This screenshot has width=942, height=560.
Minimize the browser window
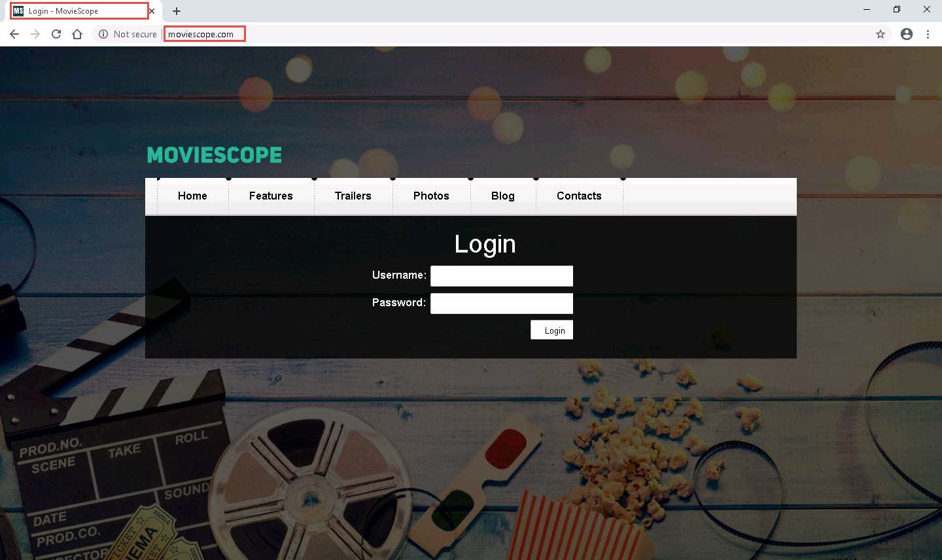click(867, 9)
